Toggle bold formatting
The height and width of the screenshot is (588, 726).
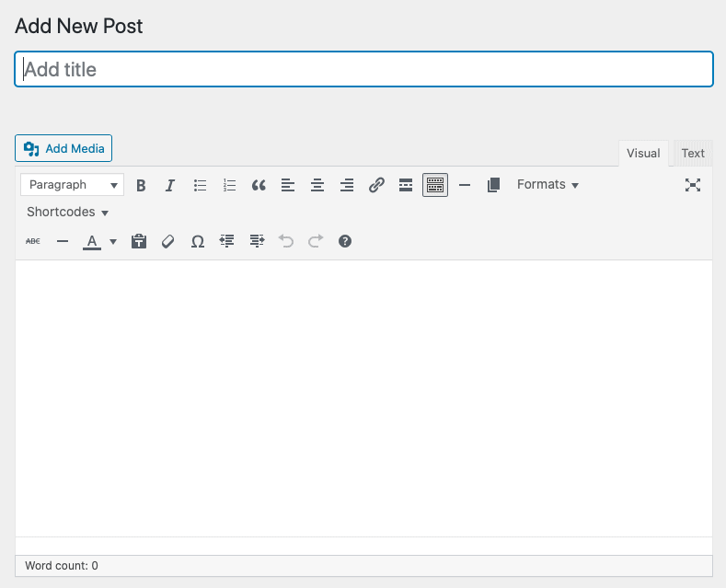point(141,185)
